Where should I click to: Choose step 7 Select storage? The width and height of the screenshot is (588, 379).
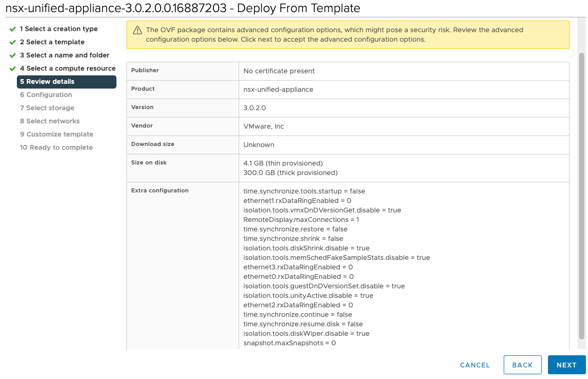(47, 108)
